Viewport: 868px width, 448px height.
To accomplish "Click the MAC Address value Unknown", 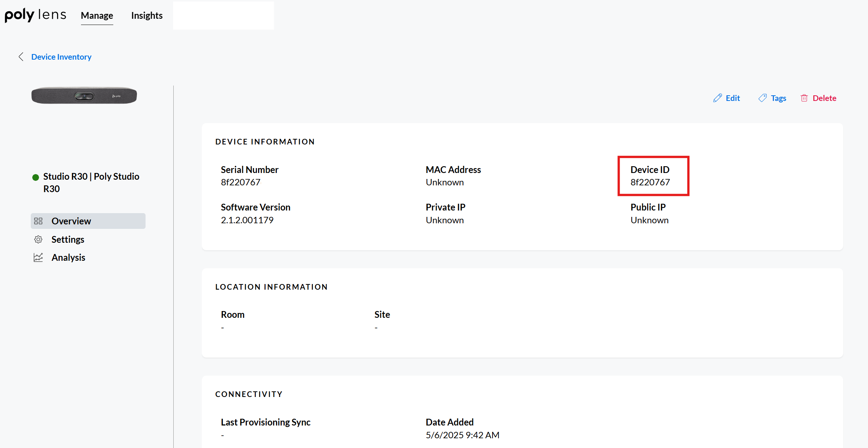I will 445,182.
